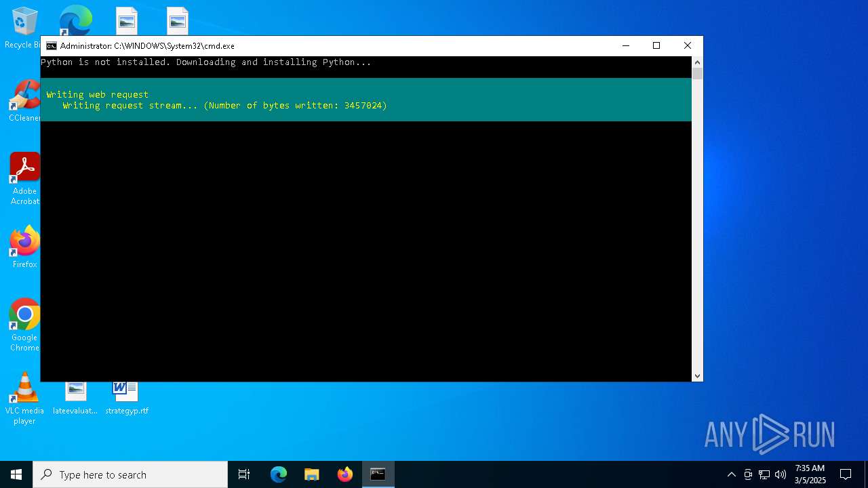Select the Firefox desktop shortcut
This screenshot has height=488, width=868.
pyautogui.click(x=24, y=247)
